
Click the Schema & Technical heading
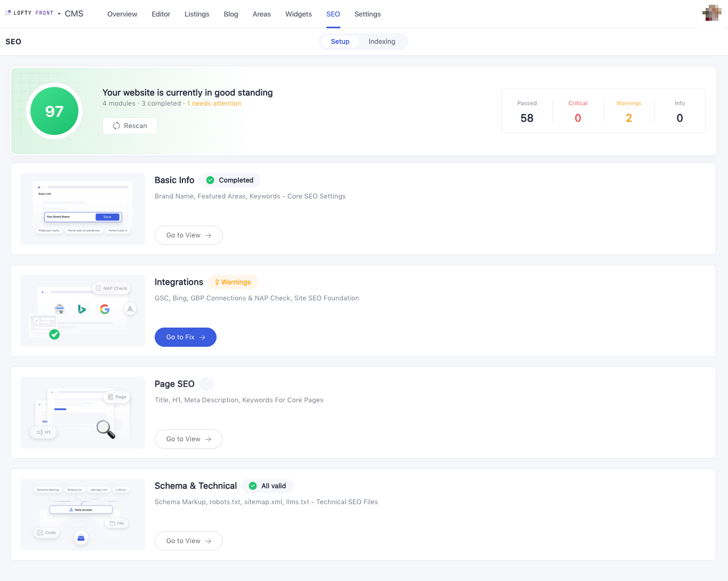(x=196, y=486)
